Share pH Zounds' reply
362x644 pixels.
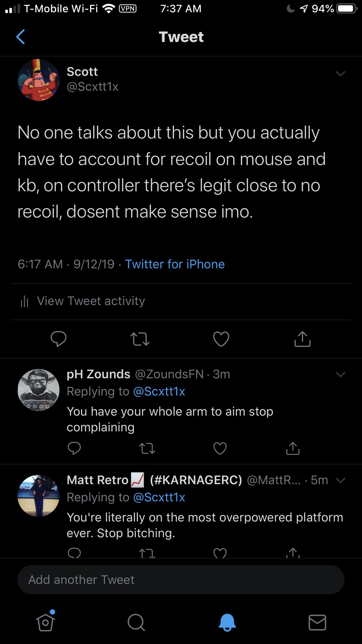[x=293, y=448]
